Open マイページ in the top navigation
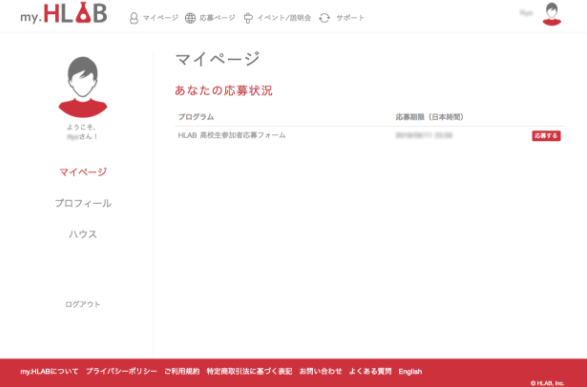Screen dimensions: 587x387 [x=161, y=18]
